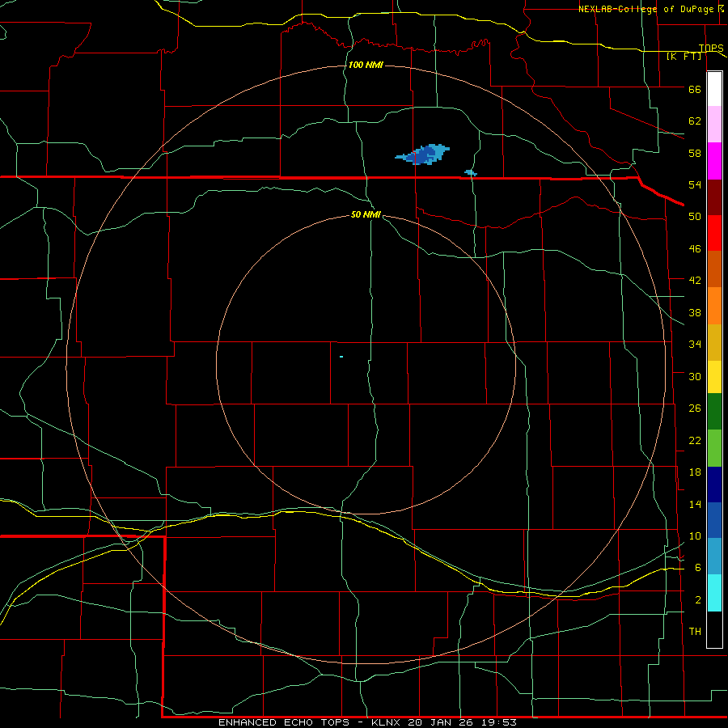The image size is (728, 728).
Task: Click the 100 NMI range ring label
Action: pos(366,65)
